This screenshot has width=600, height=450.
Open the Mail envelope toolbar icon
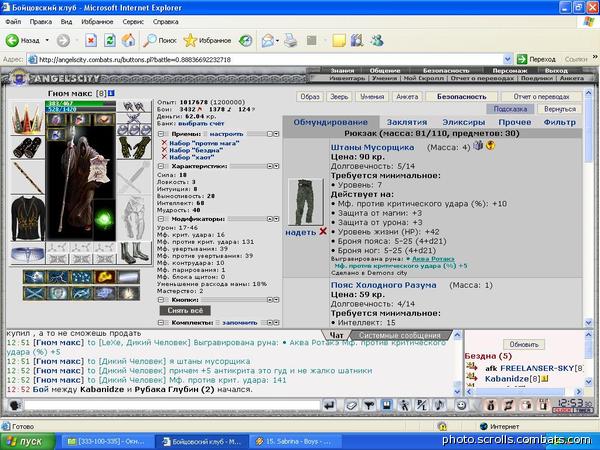coord(268,40)
